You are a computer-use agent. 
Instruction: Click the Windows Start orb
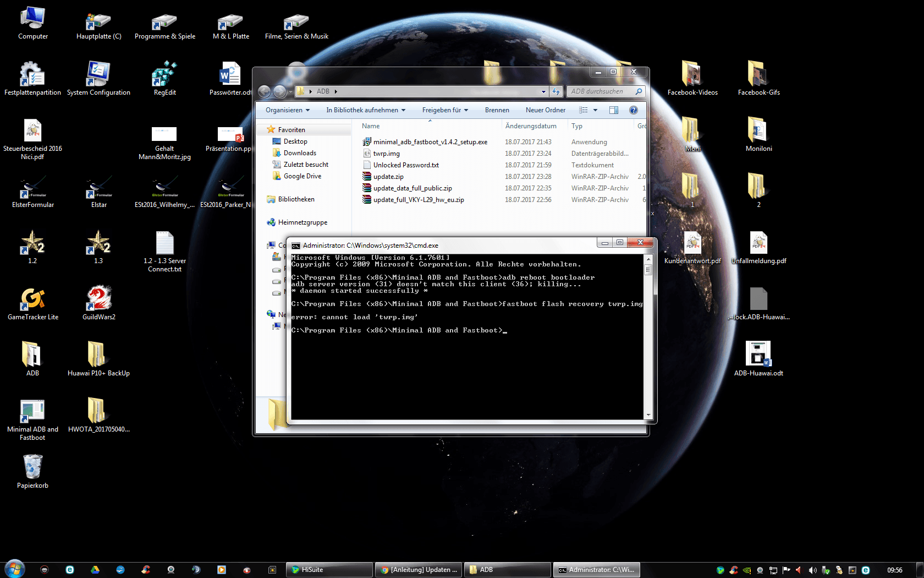coord(14,569)
